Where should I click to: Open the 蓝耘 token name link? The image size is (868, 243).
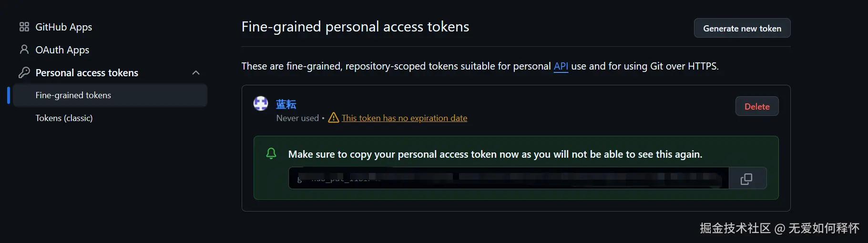[x=286, y=104]
